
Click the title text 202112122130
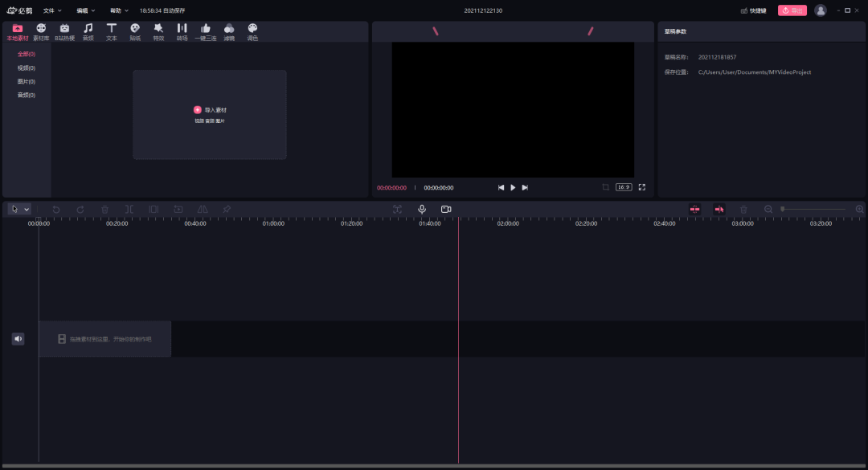click(483, 10)
